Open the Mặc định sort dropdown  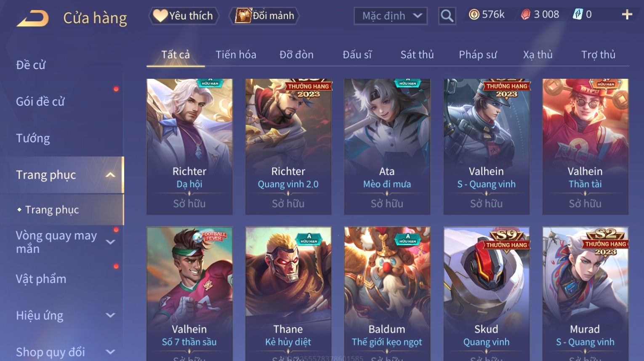(x=391, y=16)
